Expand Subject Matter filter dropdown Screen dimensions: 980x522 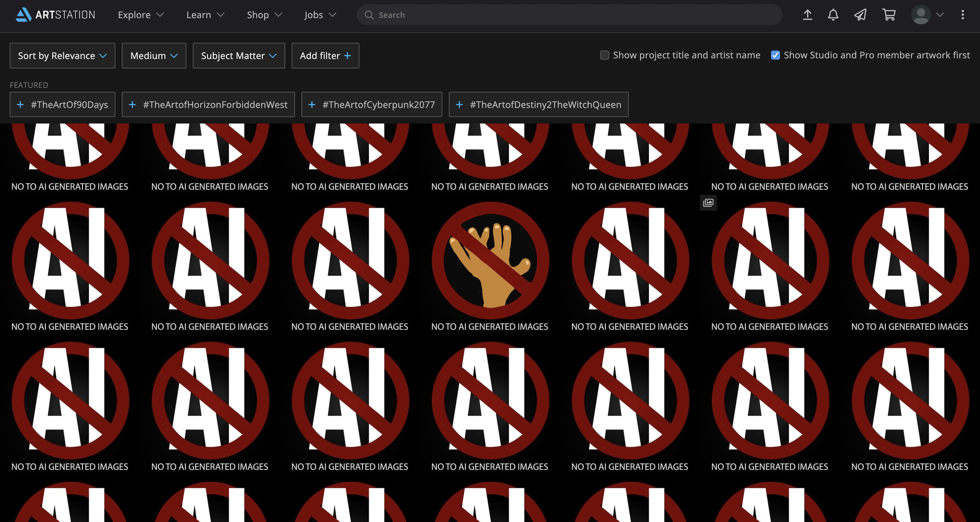click(239, 55)
